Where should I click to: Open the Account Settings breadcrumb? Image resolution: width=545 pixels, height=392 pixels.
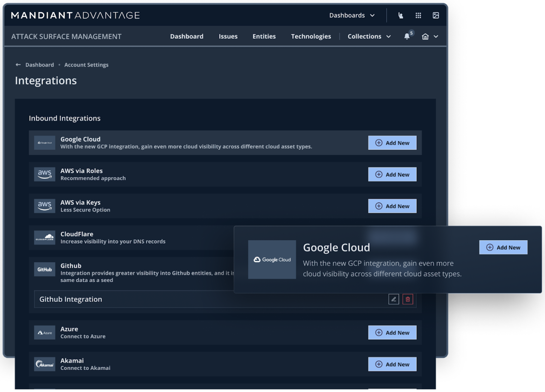click(86, 65)
